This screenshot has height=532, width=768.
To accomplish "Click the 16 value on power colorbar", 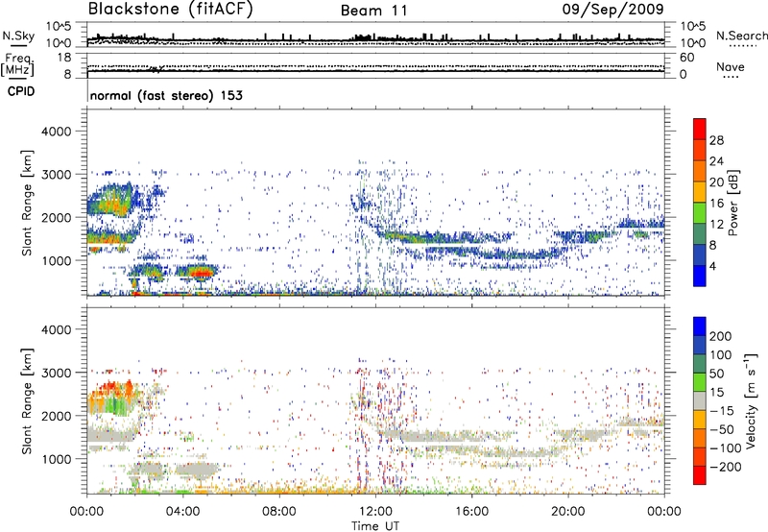I will 716,204.
